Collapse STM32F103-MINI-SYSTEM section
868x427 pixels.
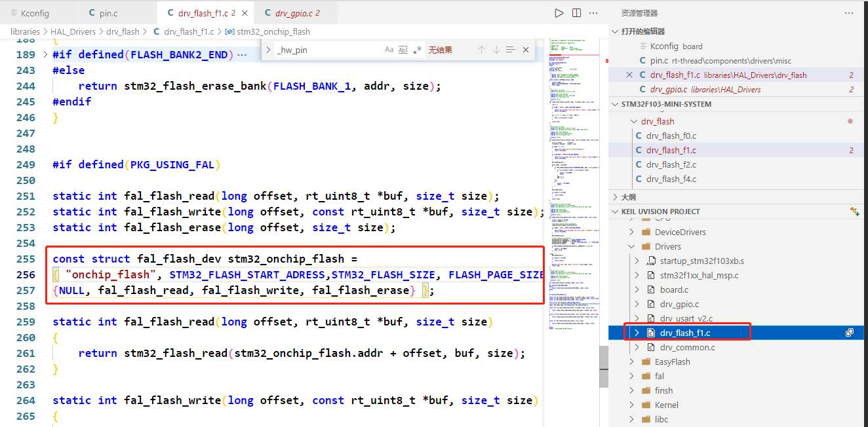pos(614,104)
